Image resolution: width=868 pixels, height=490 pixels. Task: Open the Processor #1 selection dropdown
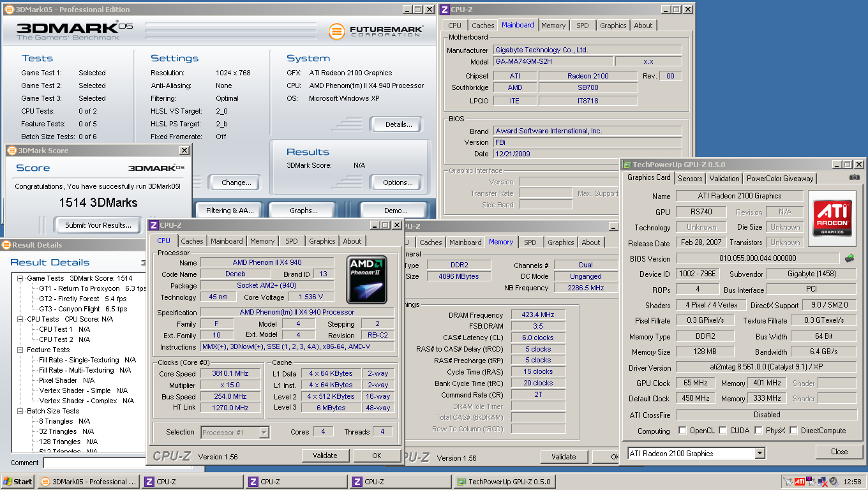click(x=264, y=433)
